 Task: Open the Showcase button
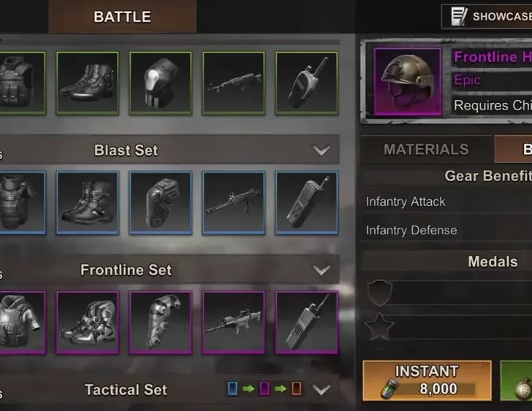(487, 16)
